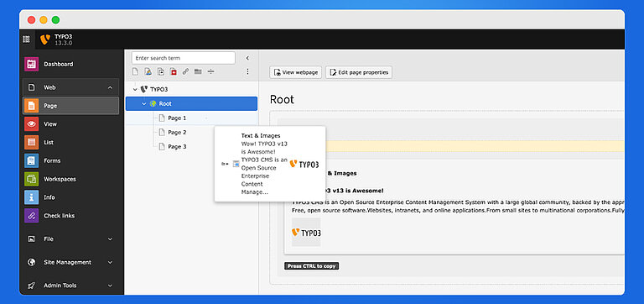The image size is (644, 304).
Task: Collapse the Web module group
Action: point(110,87)
